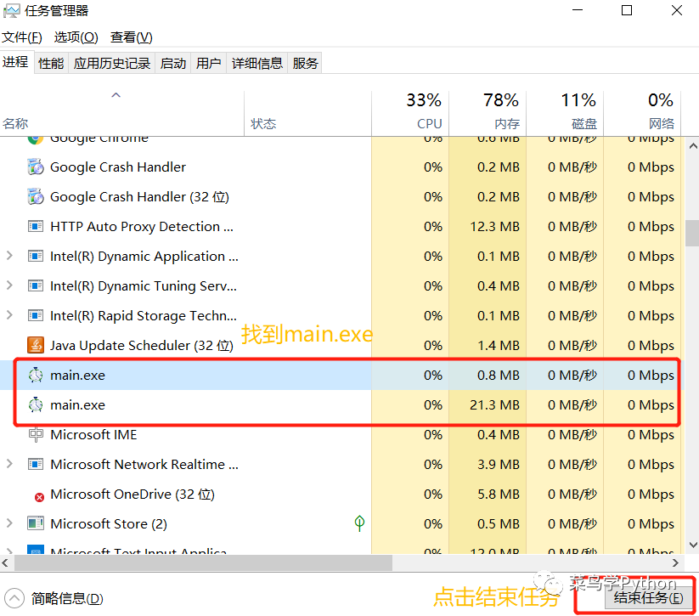Click the 21.3 MB memory value
The image size is (699, 616).
(x=494, y=405)
